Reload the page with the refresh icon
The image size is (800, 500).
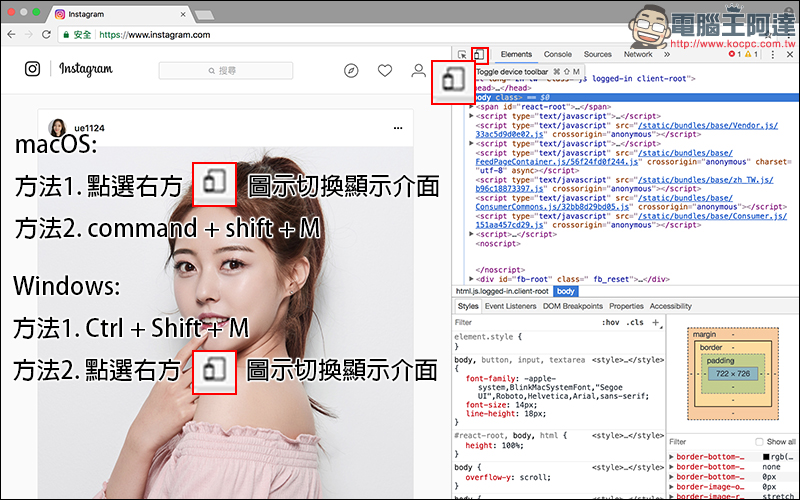tap(46, 35)
